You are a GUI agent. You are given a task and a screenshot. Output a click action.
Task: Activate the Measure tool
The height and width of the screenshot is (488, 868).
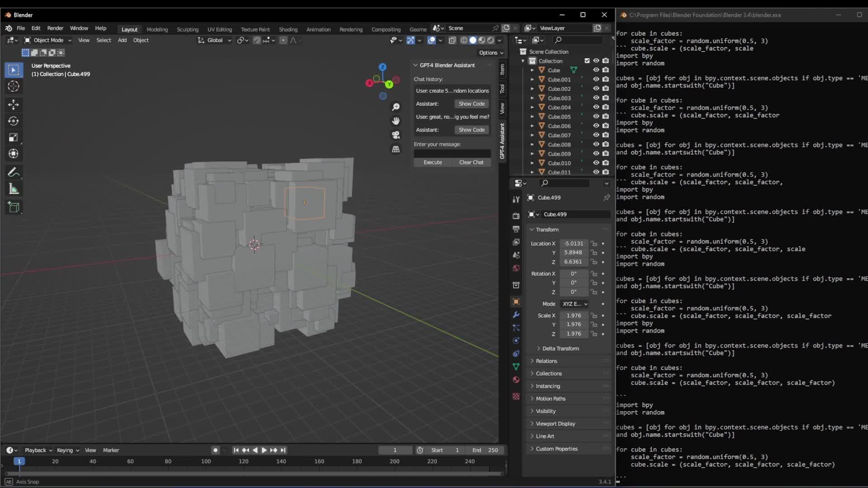(14, 189)
